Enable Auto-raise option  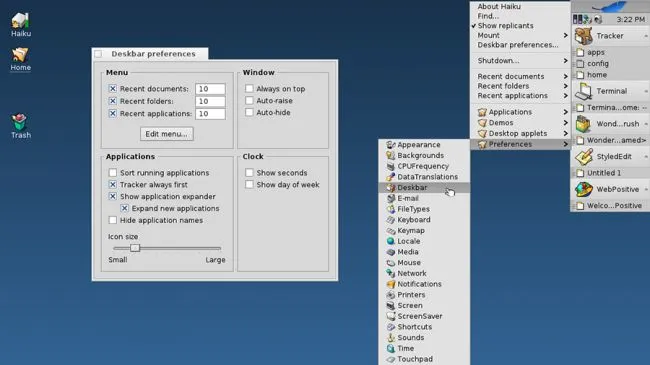click(x=249, y=100)
